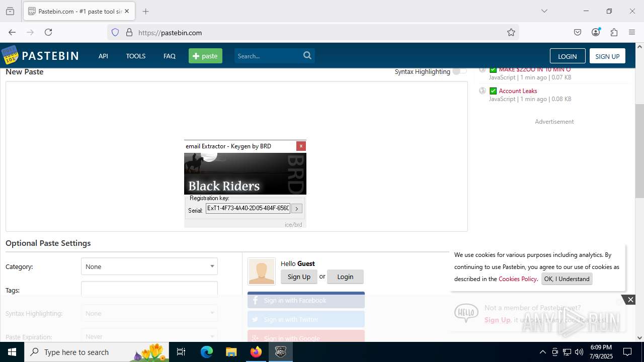Close the keygen window with red X
Image resolution: width=644 pixels, height=362 pixels.
coord(301,146)
